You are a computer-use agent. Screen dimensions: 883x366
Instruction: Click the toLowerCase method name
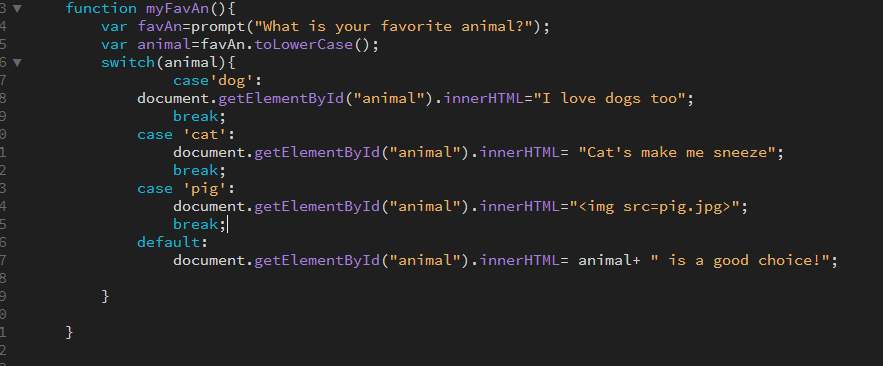point(305,44)
